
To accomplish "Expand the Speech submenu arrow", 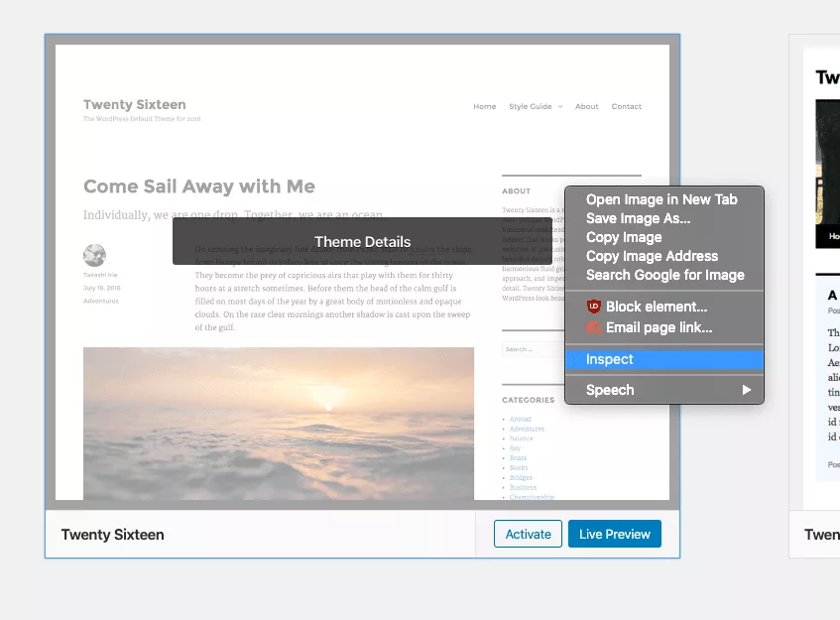I will pos(747,390).
